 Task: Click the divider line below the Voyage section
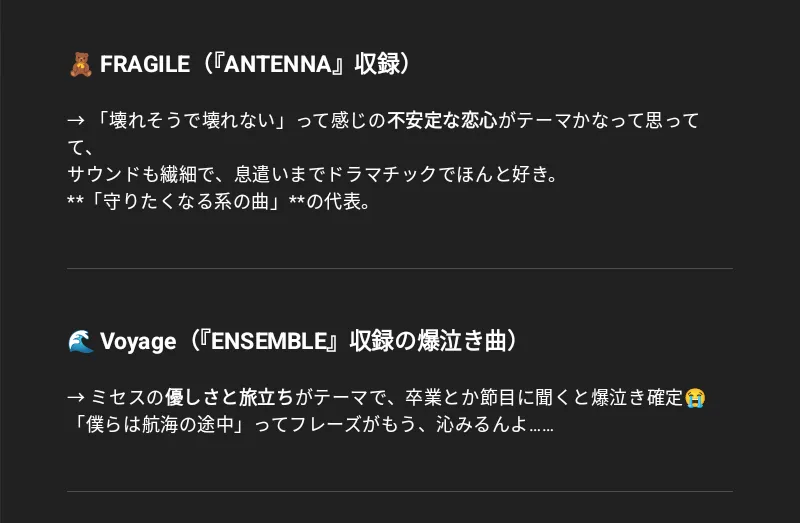400,491
